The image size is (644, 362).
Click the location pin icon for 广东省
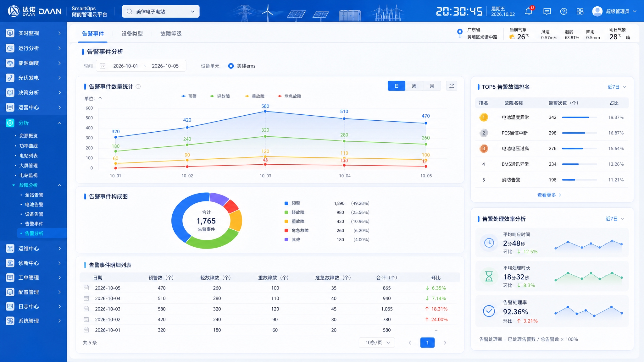tap(460, 33)
